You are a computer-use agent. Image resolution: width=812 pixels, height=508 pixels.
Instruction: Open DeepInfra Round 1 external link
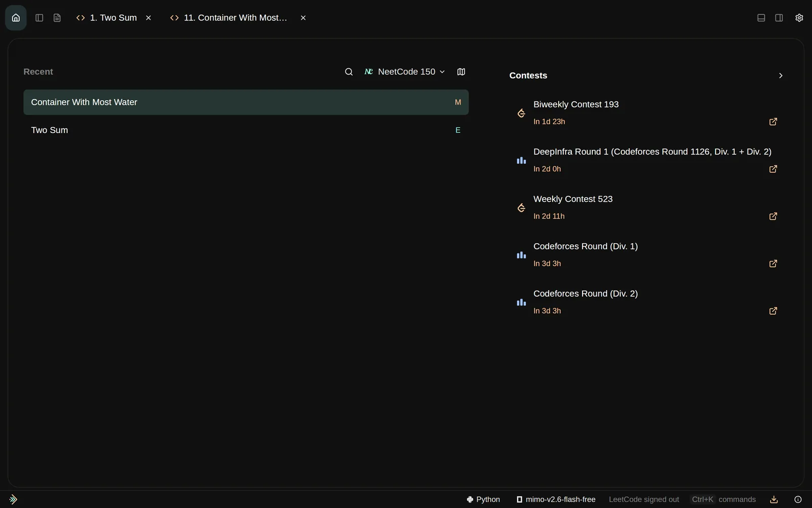click(x=773, y=169)
